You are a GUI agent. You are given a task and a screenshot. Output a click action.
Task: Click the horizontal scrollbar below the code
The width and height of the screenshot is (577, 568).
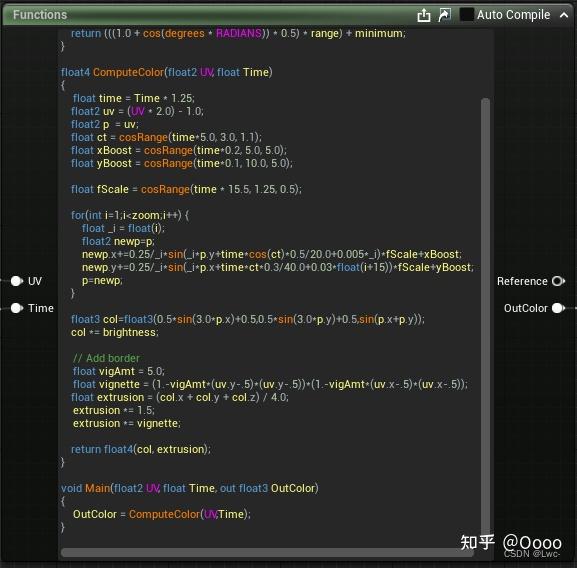(x=267, y=553)
